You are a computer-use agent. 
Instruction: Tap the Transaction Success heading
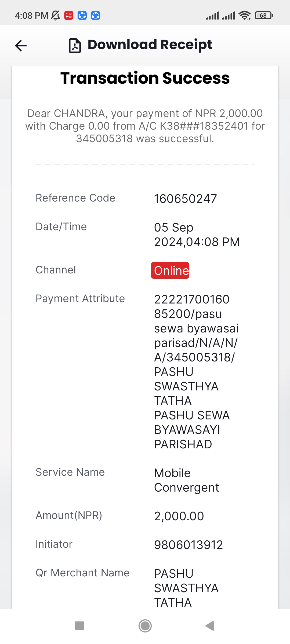click(145, 78)
